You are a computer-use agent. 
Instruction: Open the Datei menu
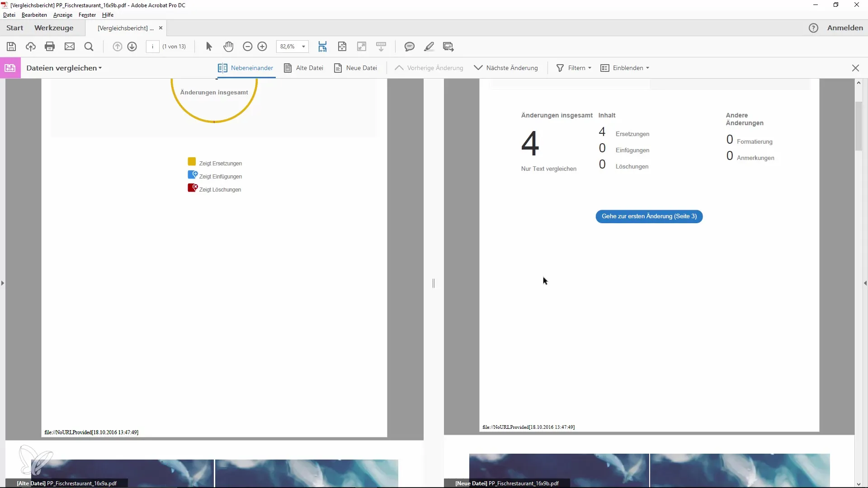9,15
